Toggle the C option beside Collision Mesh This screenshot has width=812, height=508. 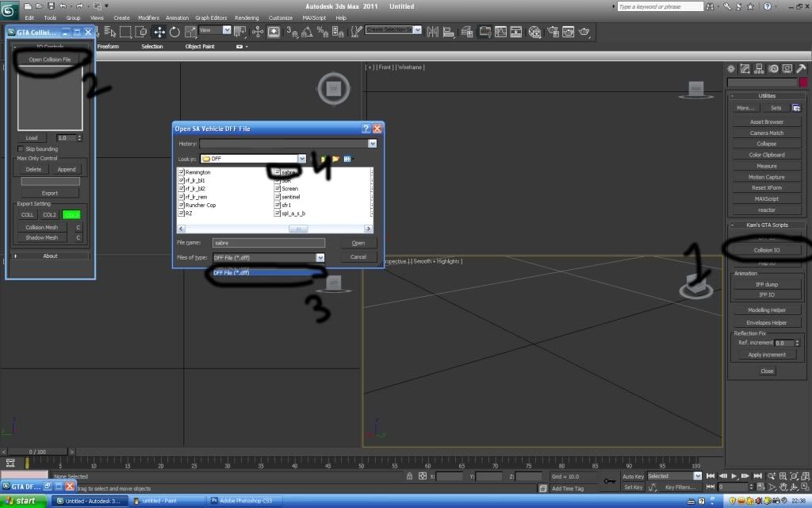tap(79, 227)
